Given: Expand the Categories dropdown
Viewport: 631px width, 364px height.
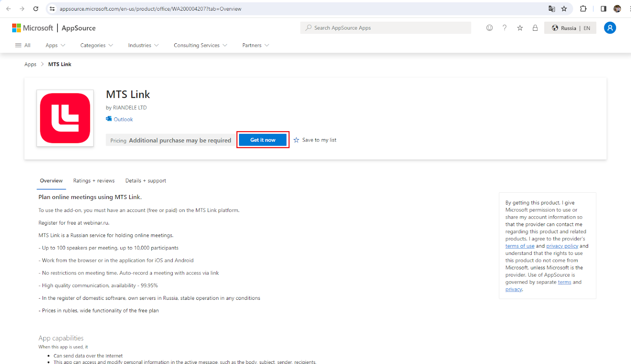Looking at the screenshot, I should pos(97,45).
